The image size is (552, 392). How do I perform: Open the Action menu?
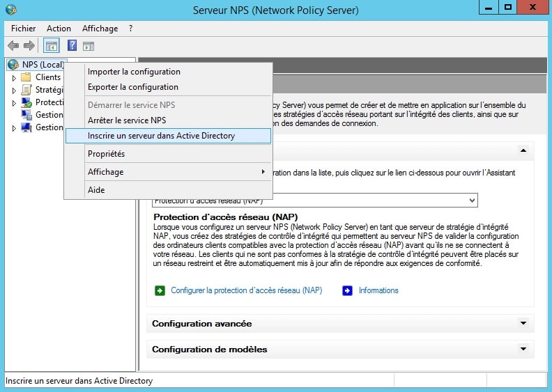coord(59,29)
